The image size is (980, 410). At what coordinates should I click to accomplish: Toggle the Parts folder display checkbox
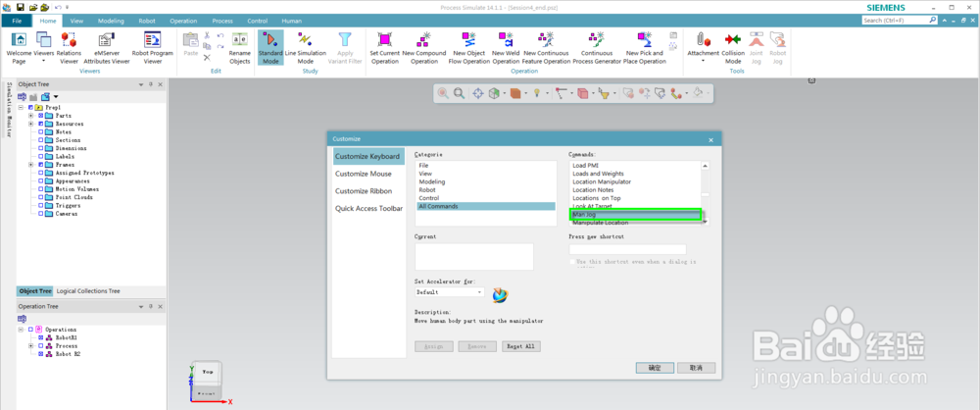(40, 116)
